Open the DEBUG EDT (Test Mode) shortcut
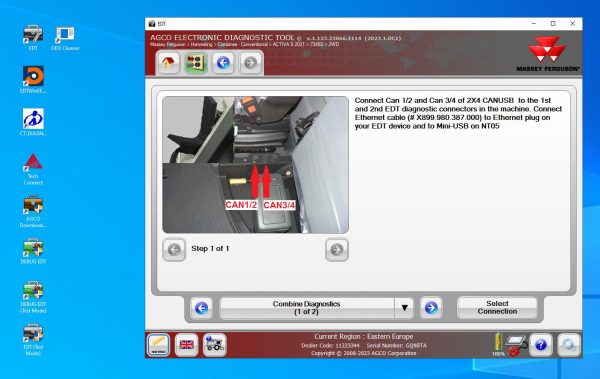Screen dimensions: 600x379 click(x=33, y=297)
